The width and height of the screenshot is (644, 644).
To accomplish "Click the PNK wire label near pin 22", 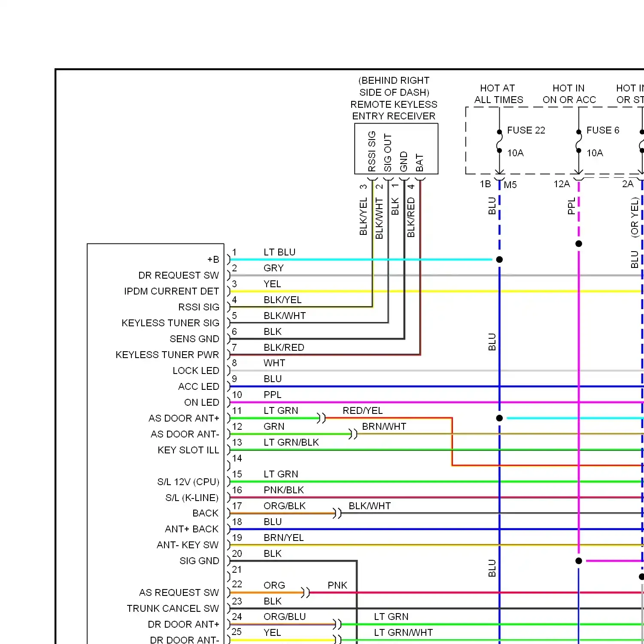I will coord(337,585).
